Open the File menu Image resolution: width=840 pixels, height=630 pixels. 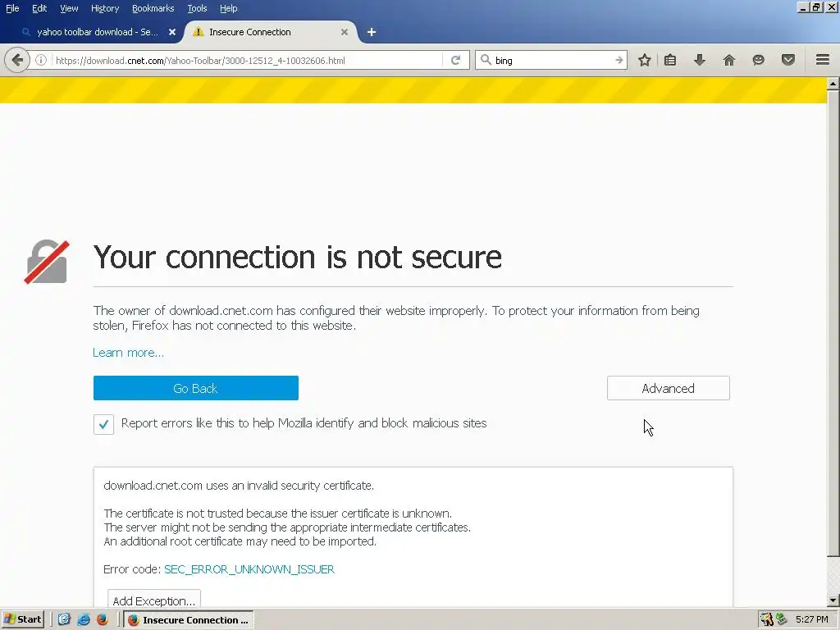pyautogui.click(x=12, y=8)
